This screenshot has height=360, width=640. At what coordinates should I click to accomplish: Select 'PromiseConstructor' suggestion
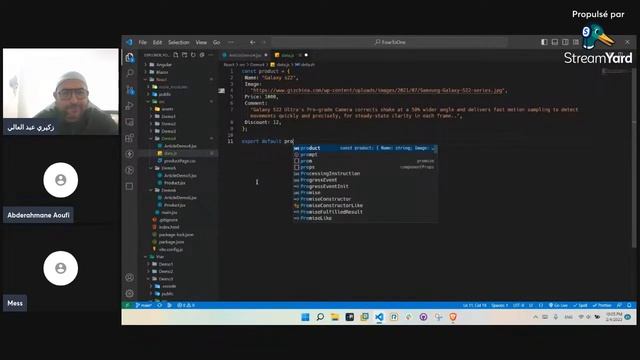click(x=365, y=199)
